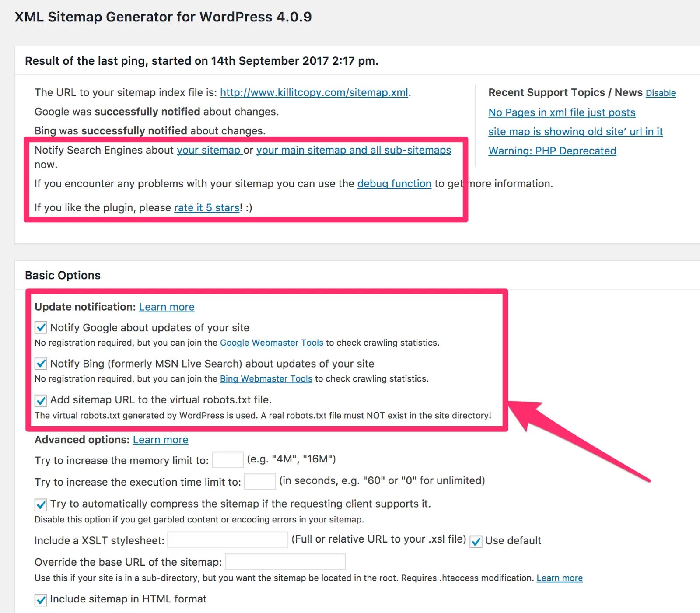The image size is (700, 613).
Task: Open 'No Pages in xml file just posts' topic
Action: (562, 112)
